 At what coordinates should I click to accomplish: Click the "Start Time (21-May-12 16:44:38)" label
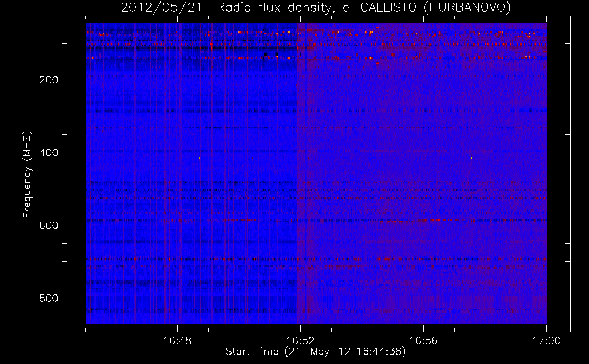coord(315,352)
